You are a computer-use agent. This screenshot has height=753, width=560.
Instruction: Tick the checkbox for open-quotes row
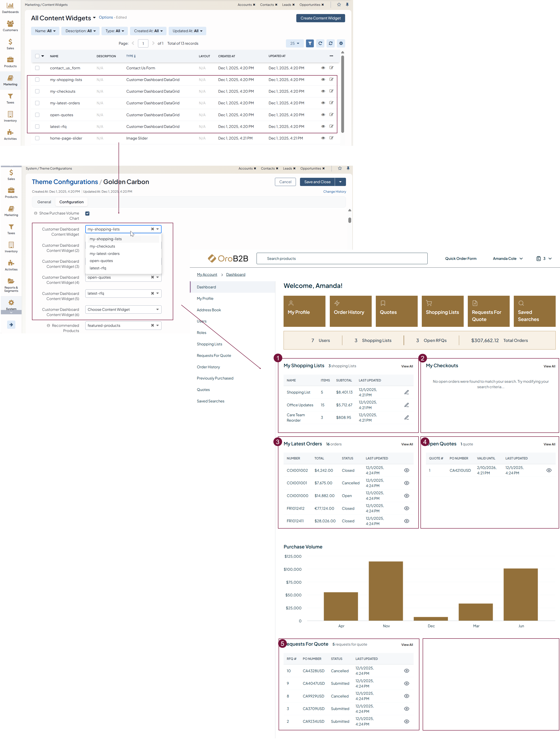pos(37,115)
